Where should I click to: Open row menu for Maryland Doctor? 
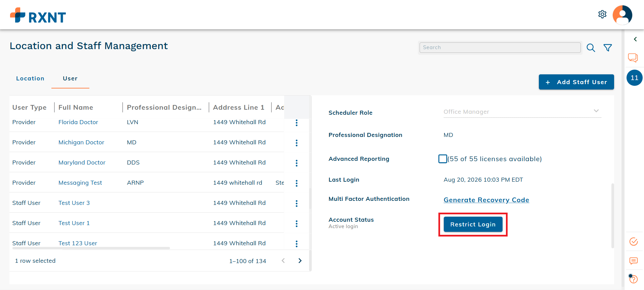tap(297, 163)
